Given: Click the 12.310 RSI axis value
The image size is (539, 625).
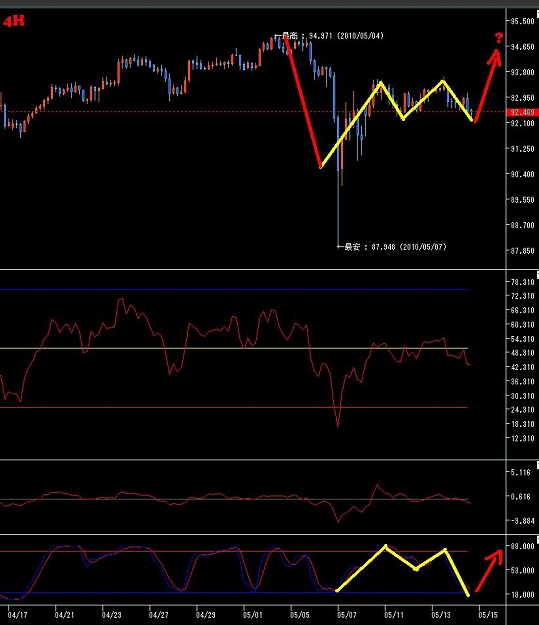Looking at the screenshot, I should point(522,438).
